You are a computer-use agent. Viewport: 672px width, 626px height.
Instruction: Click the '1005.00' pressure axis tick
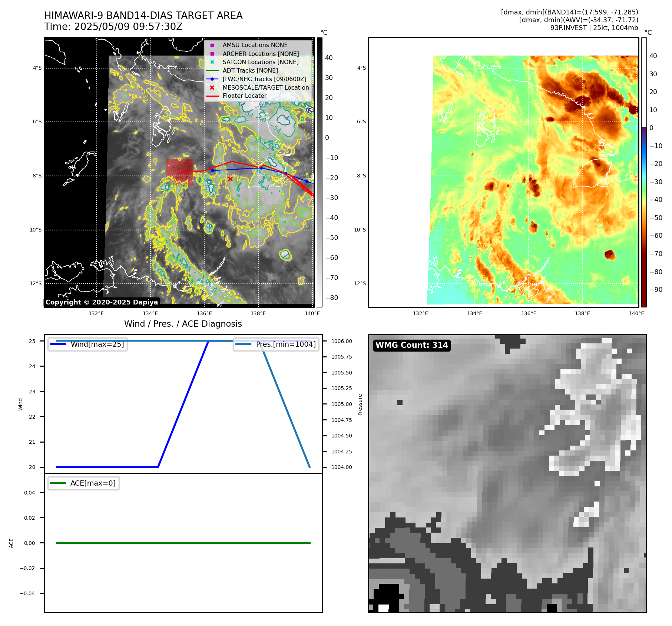(342, 404)
